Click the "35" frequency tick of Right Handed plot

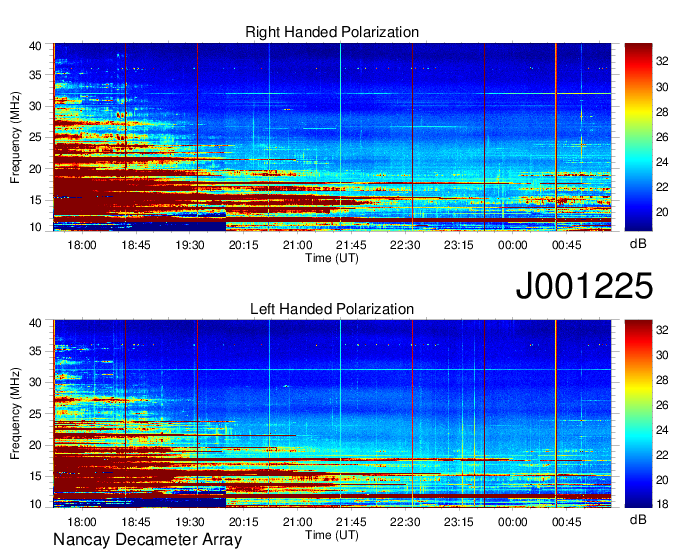tap(35, 75)
